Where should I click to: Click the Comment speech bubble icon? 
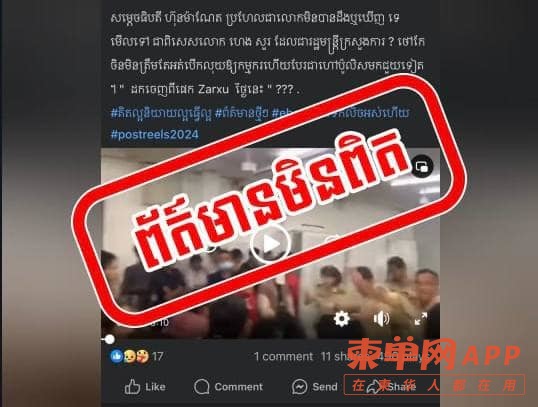pyautogui.click(x=201, y=387)
